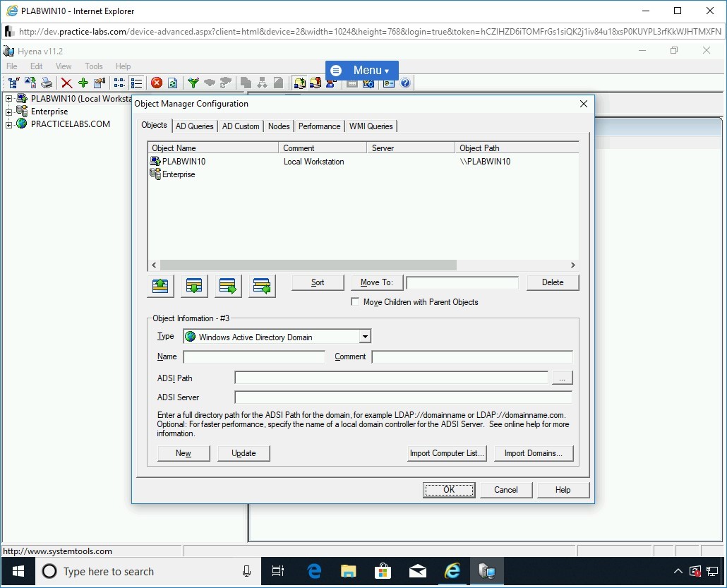Screen dimensions: 727x588
Task: Click the green plus add toolbar icon
Action: tap(83, 83)
